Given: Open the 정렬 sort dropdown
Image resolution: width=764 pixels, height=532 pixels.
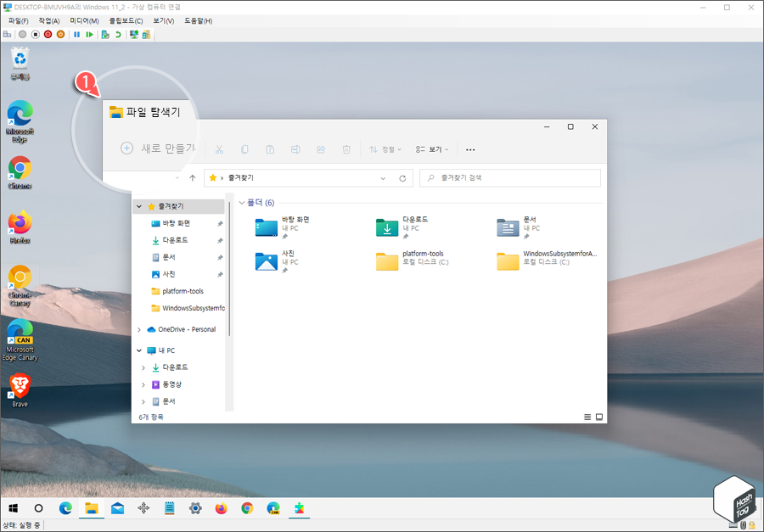Looking at the screenshot, I should (385, 149).
